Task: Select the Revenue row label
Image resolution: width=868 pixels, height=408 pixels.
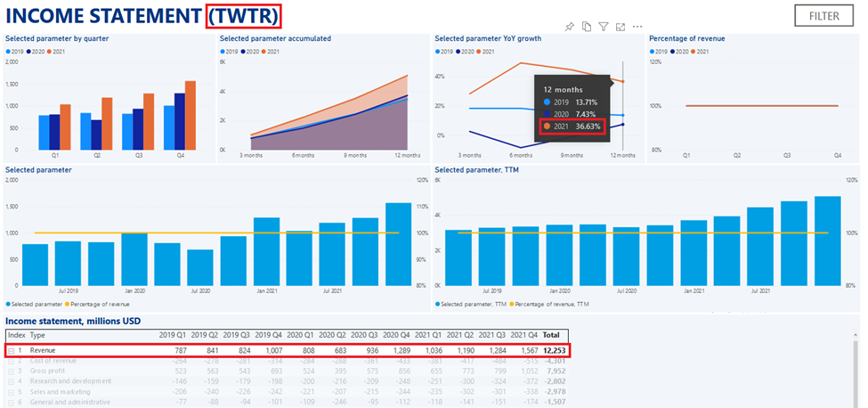Action: click(43, 350)
